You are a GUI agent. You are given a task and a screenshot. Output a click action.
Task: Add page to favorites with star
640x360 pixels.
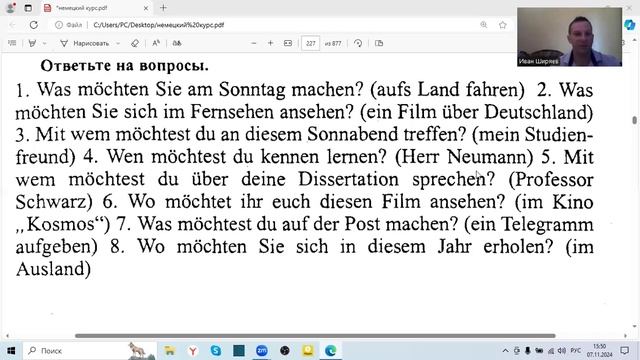click(x=503, y=25)
